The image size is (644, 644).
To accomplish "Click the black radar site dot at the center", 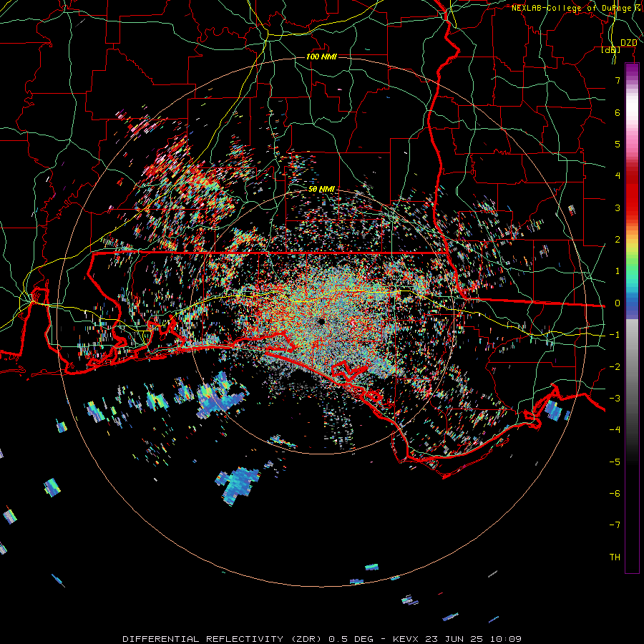I will [x=321, y=321].
